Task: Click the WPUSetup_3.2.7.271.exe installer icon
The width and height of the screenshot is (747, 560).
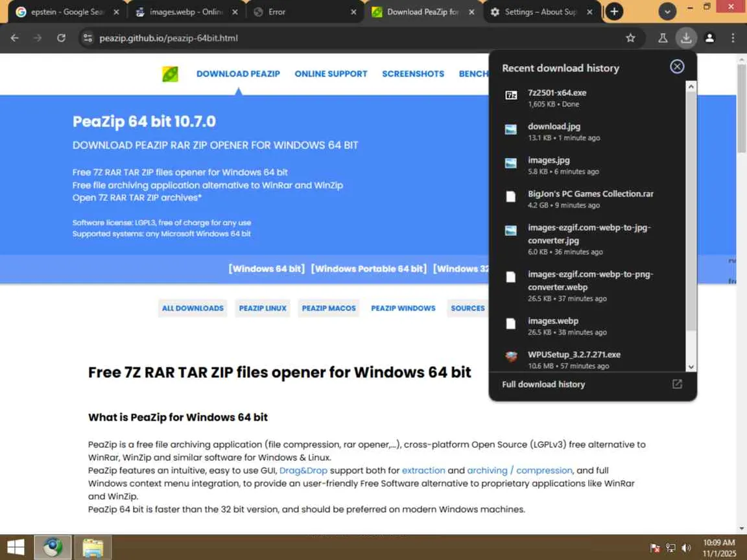Action: (511, 356)
